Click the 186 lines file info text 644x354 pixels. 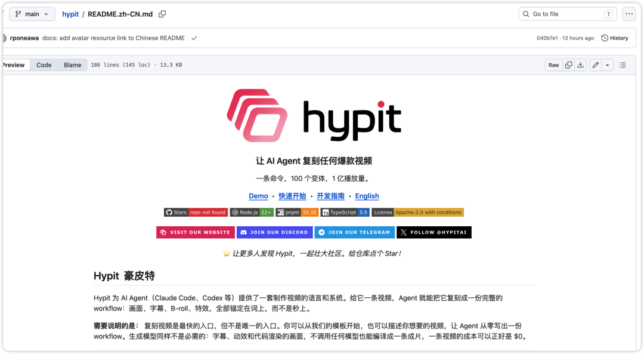(x=137, y=65)
